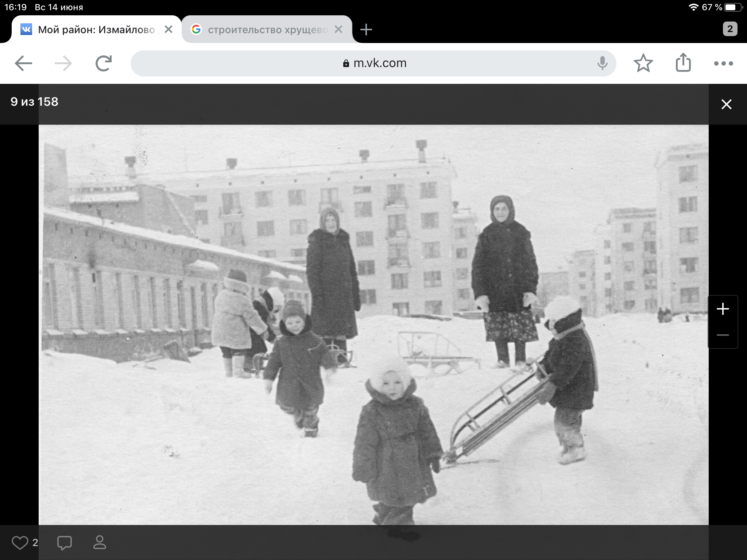Open the three-dots browser menu
747x560 pixels.
click(723, 63)
